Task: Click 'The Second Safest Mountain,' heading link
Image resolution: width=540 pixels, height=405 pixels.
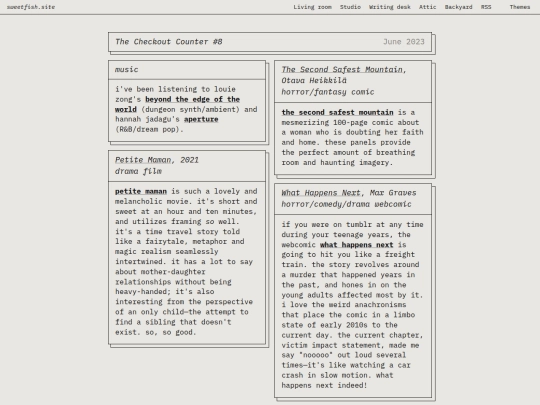Action: (344, 70)
